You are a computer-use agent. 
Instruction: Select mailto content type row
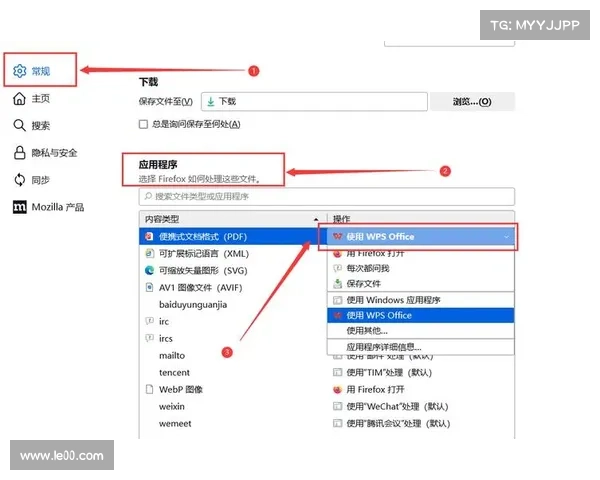click(233, 356)
